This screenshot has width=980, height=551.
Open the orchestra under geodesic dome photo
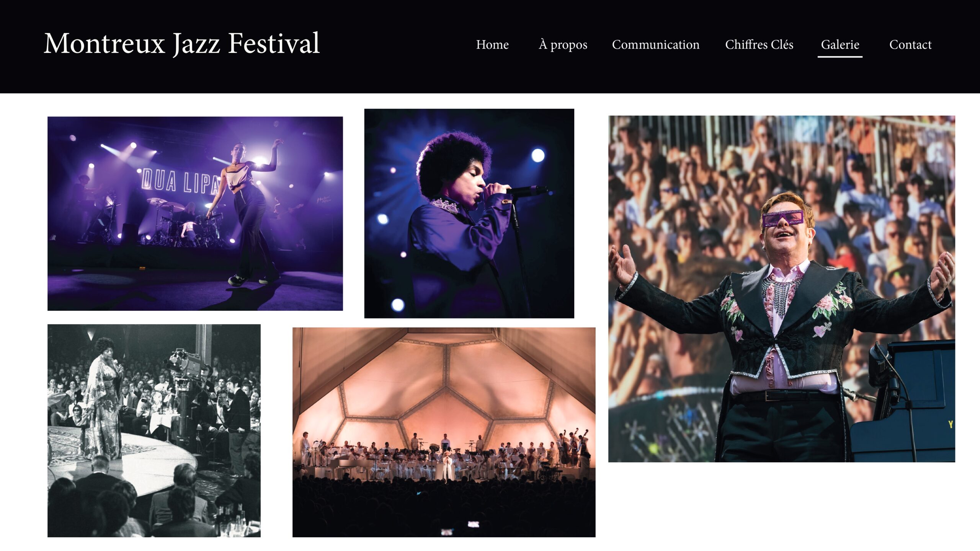444,432
